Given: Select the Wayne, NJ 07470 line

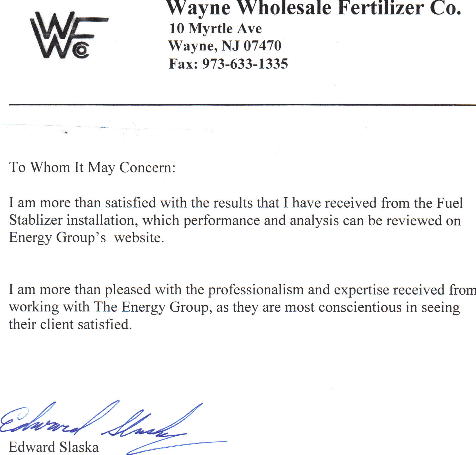Looking at the screenshot, I should click(225, 46).
